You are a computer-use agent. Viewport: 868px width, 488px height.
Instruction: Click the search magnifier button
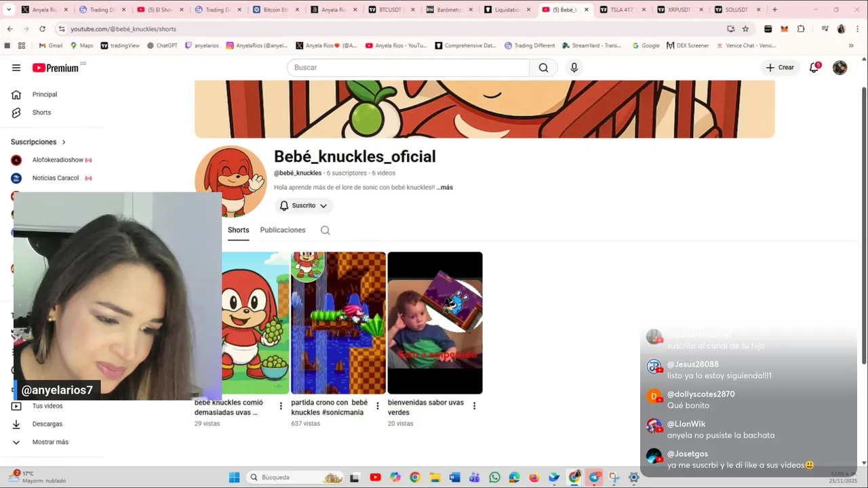pos(543,68)
